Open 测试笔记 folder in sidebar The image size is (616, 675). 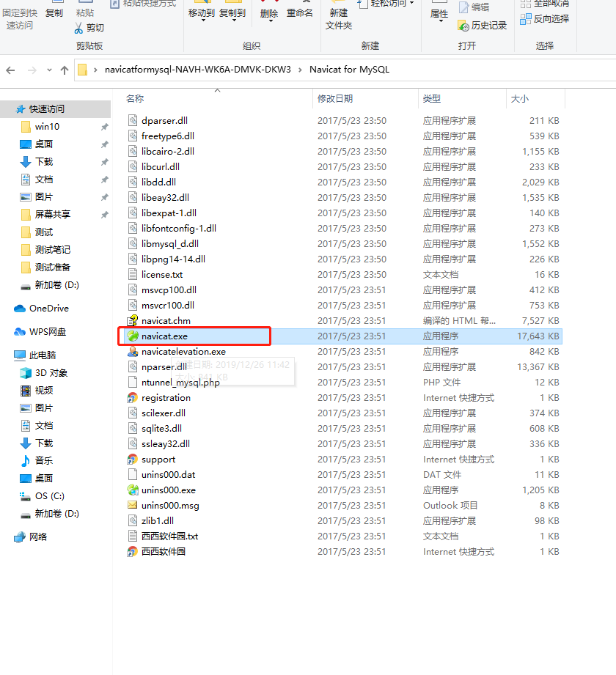(45, 250)
